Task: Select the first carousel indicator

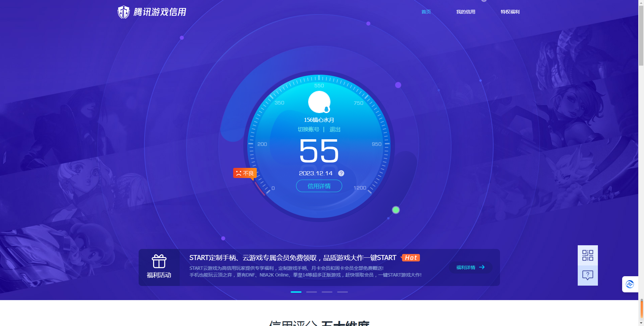Action: click(x=296, y=292)
